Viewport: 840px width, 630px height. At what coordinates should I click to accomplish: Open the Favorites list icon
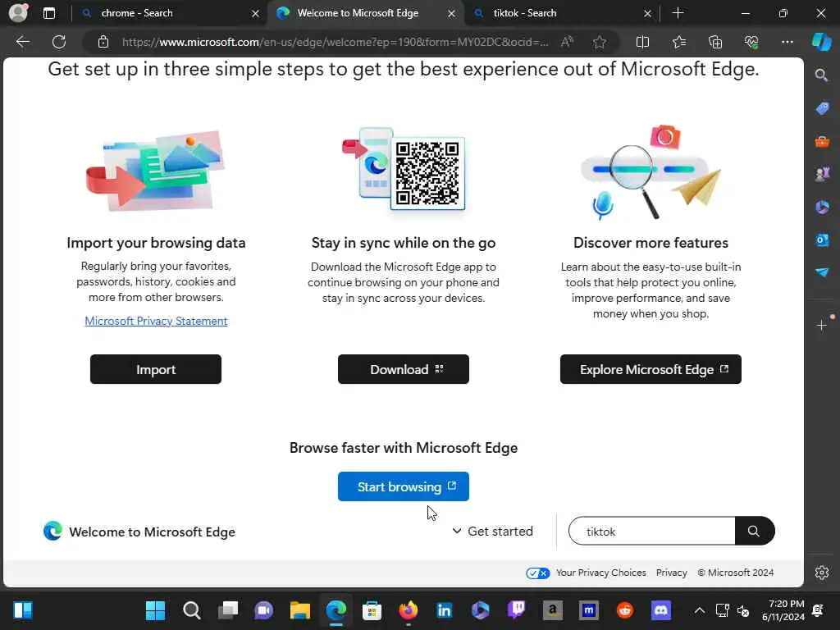(678, 42)
